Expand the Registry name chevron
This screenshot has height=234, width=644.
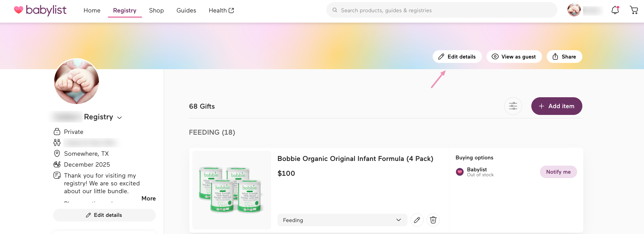[119, 118]
